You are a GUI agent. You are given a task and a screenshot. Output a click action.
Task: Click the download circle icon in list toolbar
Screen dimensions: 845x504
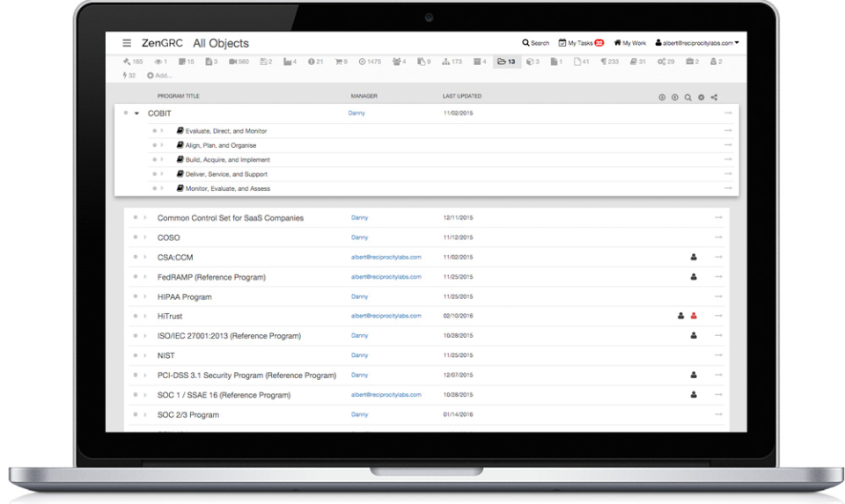[662, 98]
